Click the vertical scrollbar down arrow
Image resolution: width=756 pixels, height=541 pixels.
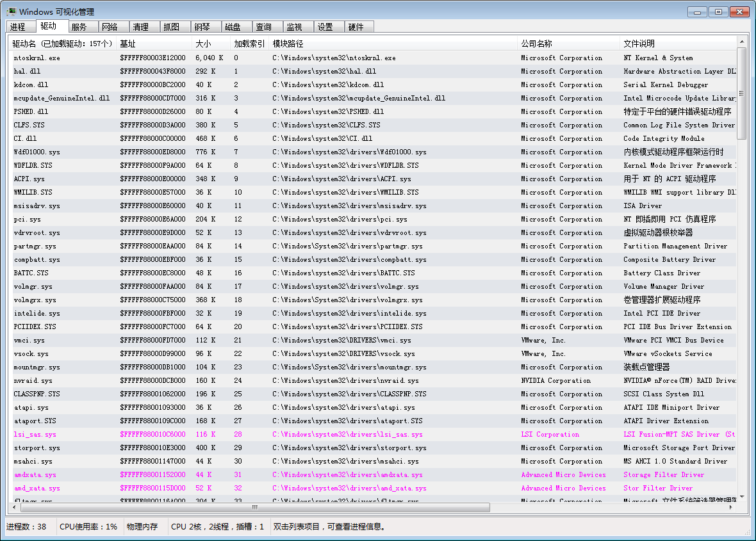click(x=742, y=497)
